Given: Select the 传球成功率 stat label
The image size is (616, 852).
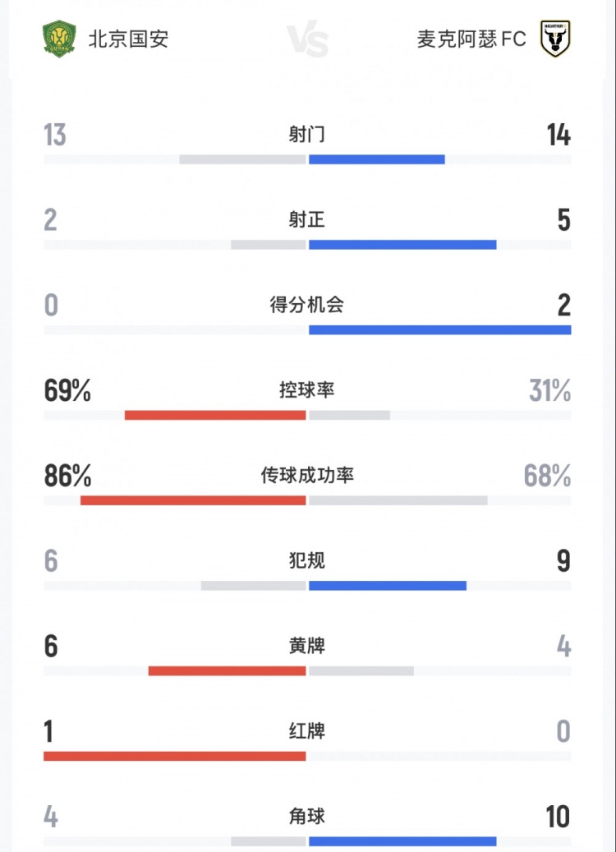Looking at the screenshot, I should point(306,476).
